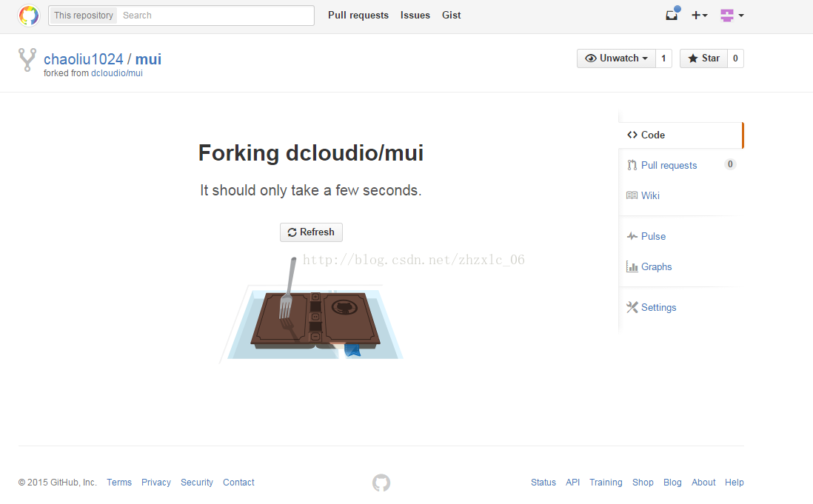Select the Code tab in sidebar

tap(680, 135)
